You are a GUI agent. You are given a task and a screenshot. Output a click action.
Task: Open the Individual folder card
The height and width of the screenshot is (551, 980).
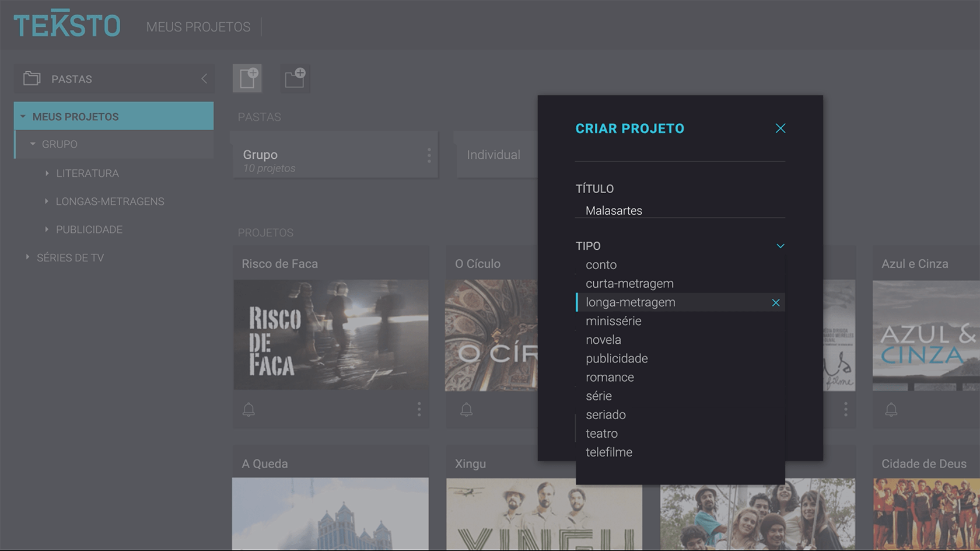(x=496, y=155)
